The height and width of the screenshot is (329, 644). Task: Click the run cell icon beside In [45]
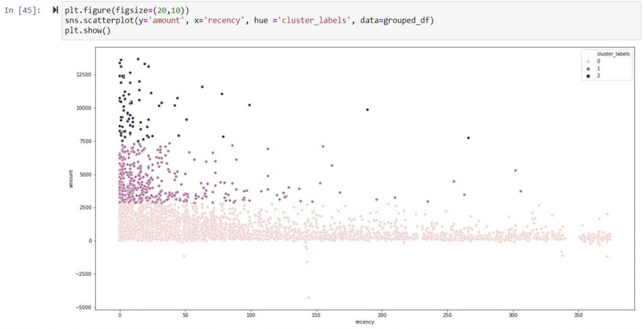55,10
